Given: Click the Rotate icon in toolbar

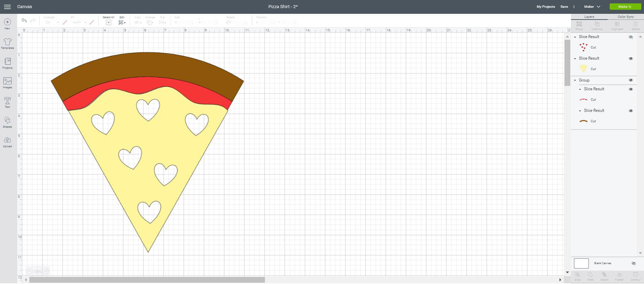Looking at the screenshot, I should [229, 23].
